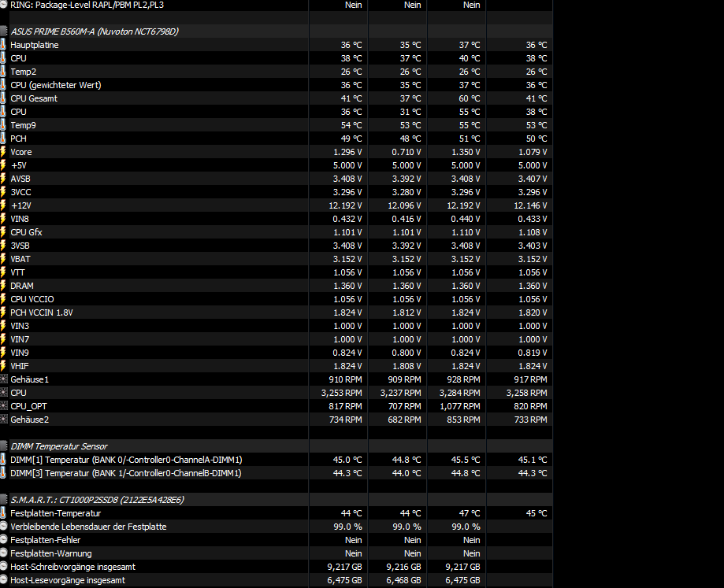The image size is (724, 588).
Task: Click the round icon beside RING: Package-Level RAPL
Action: pyautogui.click(x=4, y=5)
